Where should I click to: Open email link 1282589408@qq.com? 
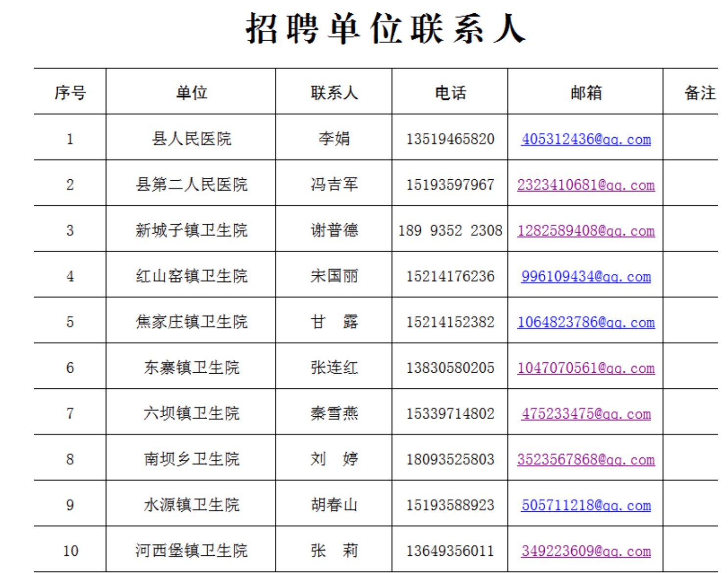tap(586, 231)
